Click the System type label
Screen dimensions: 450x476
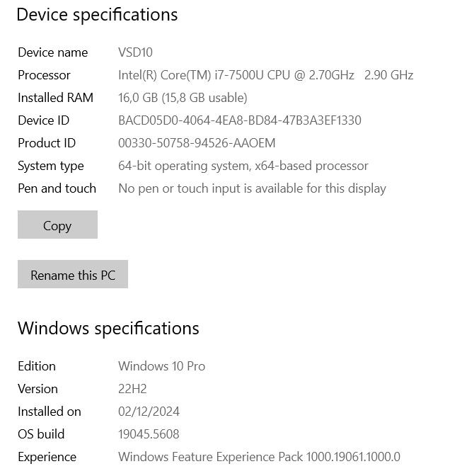click(51, 166)
